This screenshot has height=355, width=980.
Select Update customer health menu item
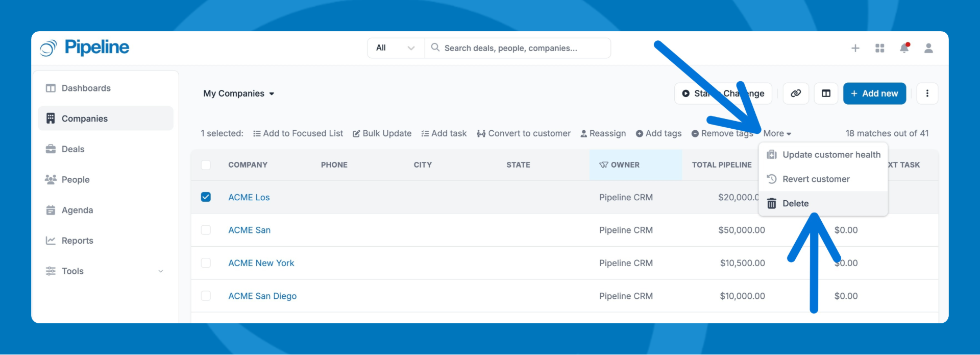[x=823, y=154]
